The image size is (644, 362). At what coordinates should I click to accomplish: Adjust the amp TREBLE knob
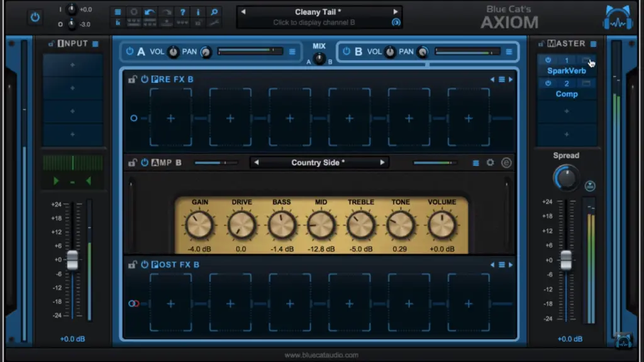point(361,226)
